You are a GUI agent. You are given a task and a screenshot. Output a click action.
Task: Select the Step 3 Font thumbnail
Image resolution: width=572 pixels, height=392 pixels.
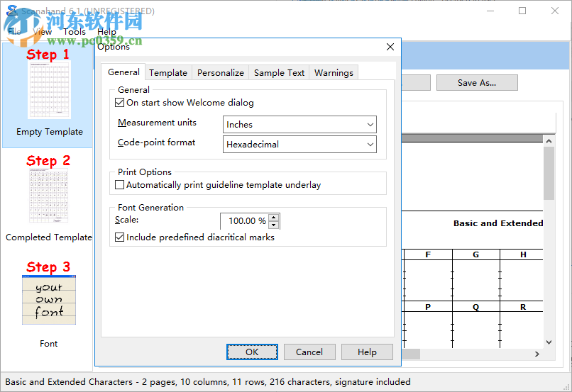coord(49,300)
